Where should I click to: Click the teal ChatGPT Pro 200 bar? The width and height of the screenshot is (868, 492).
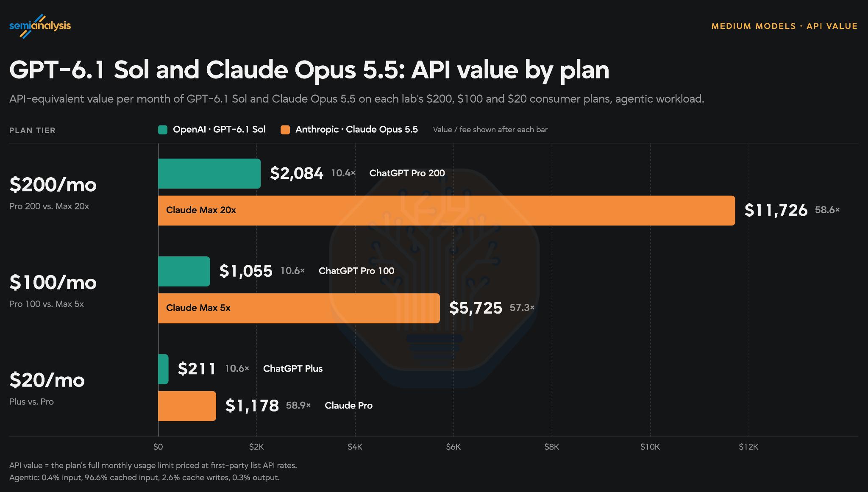point(209,173)
